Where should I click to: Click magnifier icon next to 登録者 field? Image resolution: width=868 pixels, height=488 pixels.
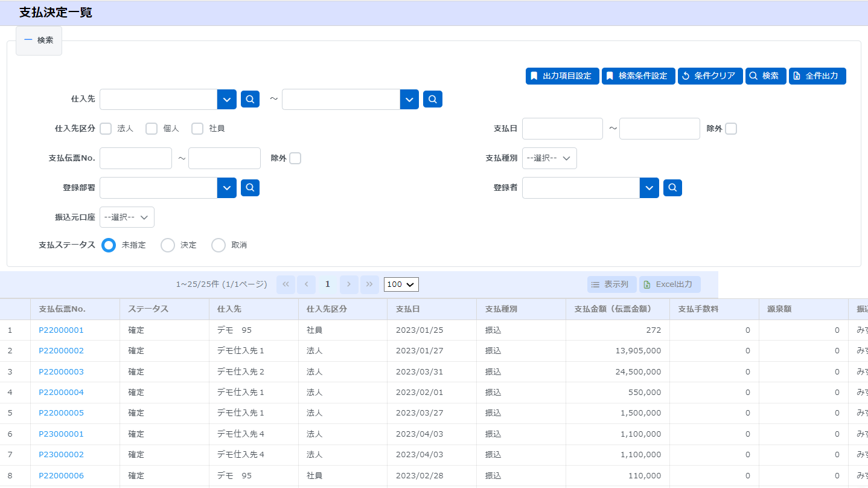(x=672, y=188)
